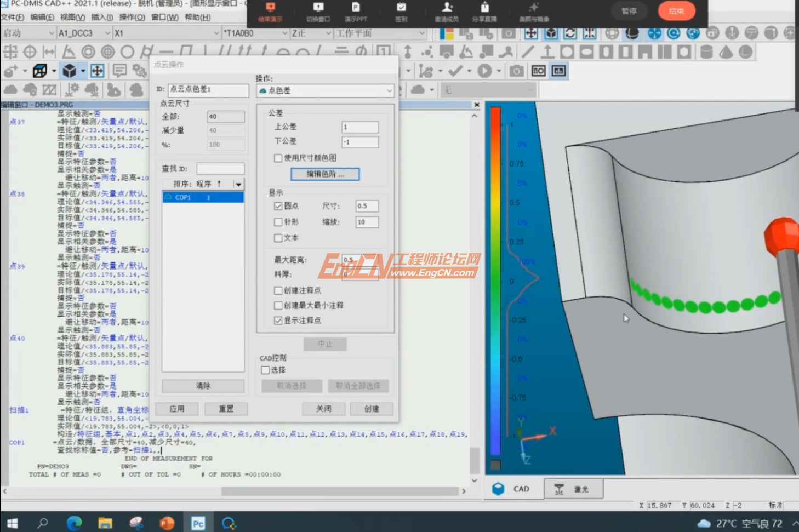Click the solid cube view icon

(x=69, y=71)
